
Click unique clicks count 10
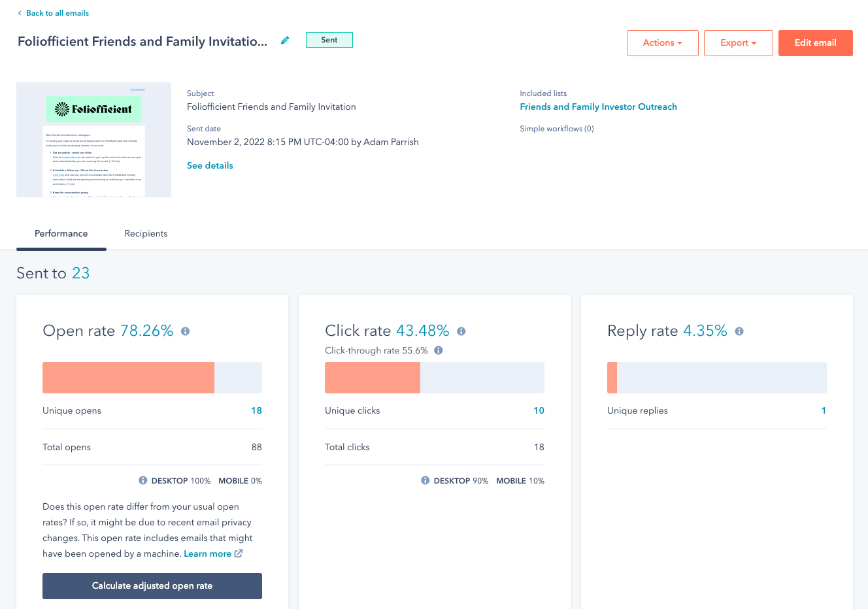tap(539, 410)
